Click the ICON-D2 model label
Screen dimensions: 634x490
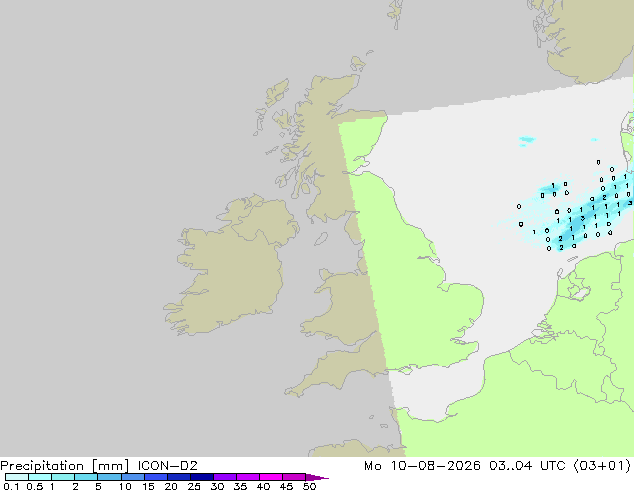(167, 466)
